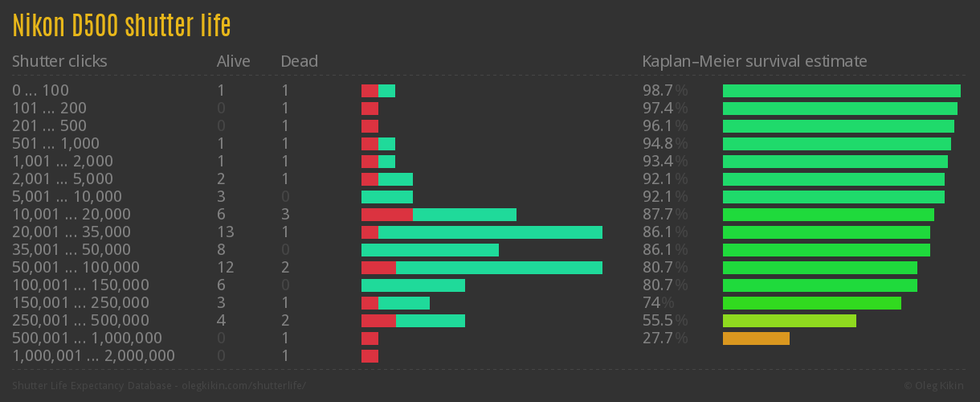
Task: Click the 'Kaplan–Meier survival estimate' heading
Action: pyautogui.click(x=754, y=61)
